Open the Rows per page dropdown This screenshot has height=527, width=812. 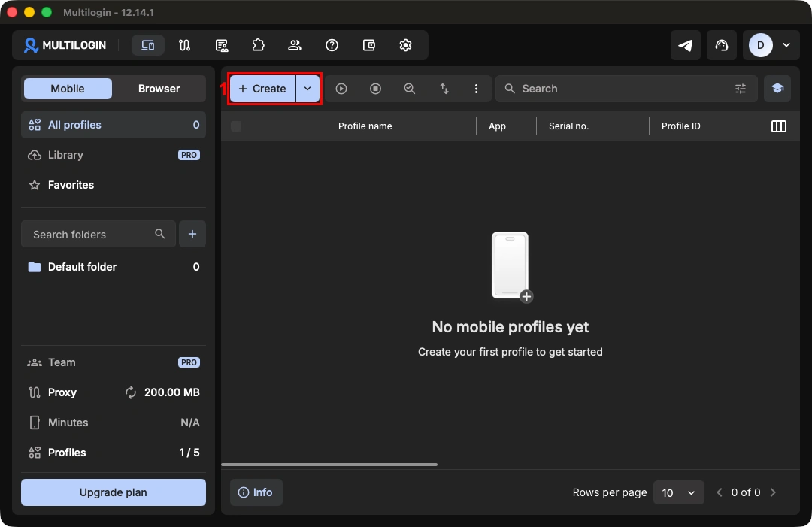pos(678,492)
